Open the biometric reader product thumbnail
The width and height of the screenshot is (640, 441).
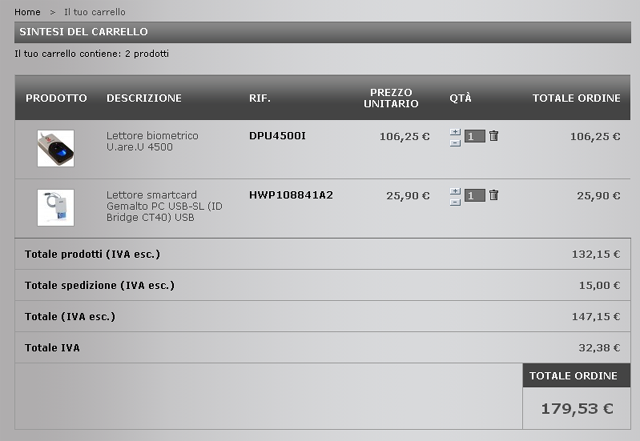point(56,148)
